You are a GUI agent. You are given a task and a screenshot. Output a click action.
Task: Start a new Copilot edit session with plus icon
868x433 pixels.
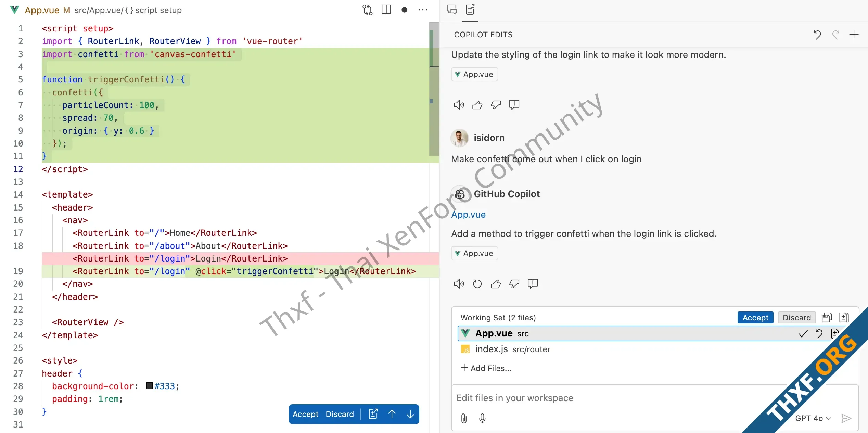click(x=854, y=34)
